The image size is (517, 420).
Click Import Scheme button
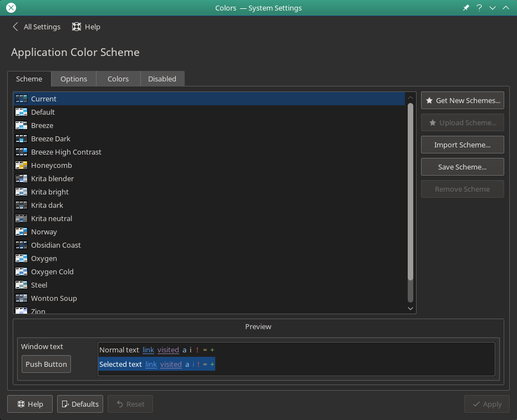tap(462, 145)
